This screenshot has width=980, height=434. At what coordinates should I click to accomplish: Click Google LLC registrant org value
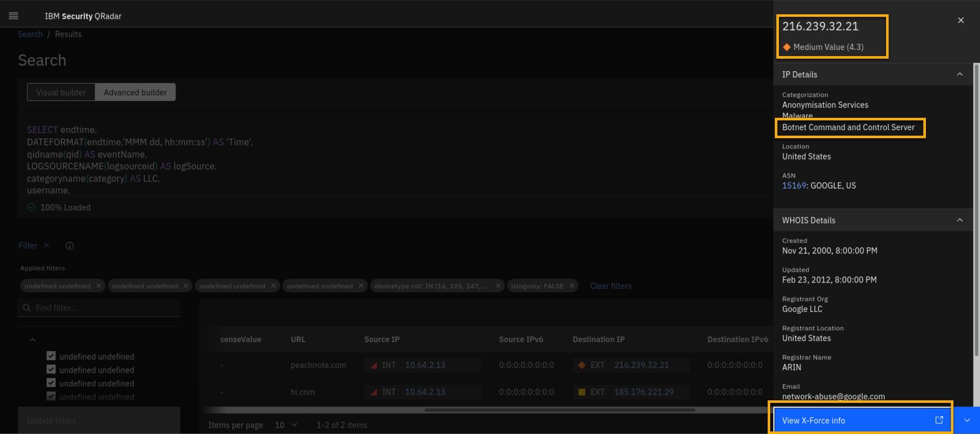click(802, 309)
